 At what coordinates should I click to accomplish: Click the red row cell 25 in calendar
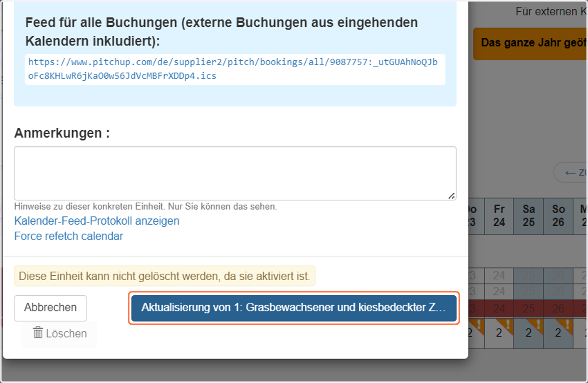529,309
